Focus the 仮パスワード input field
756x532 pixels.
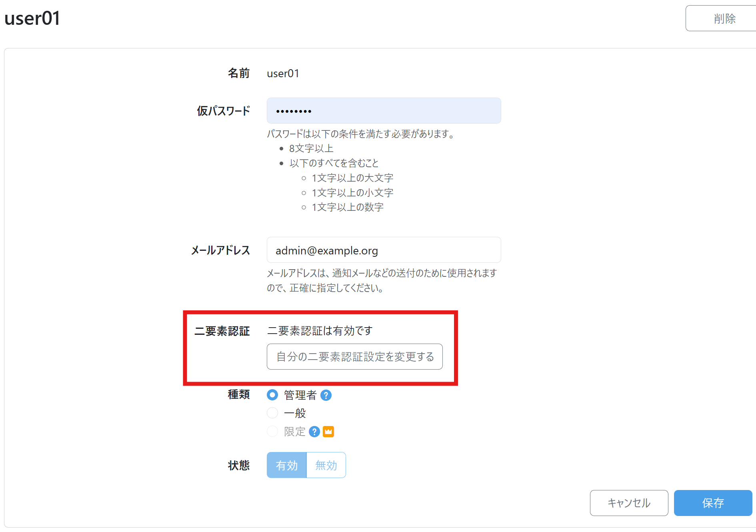pyautogui.click(x=383, y=111)
